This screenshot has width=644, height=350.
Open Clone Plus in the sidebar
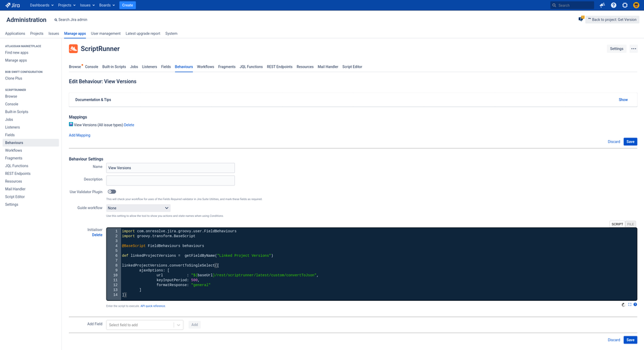14,79
